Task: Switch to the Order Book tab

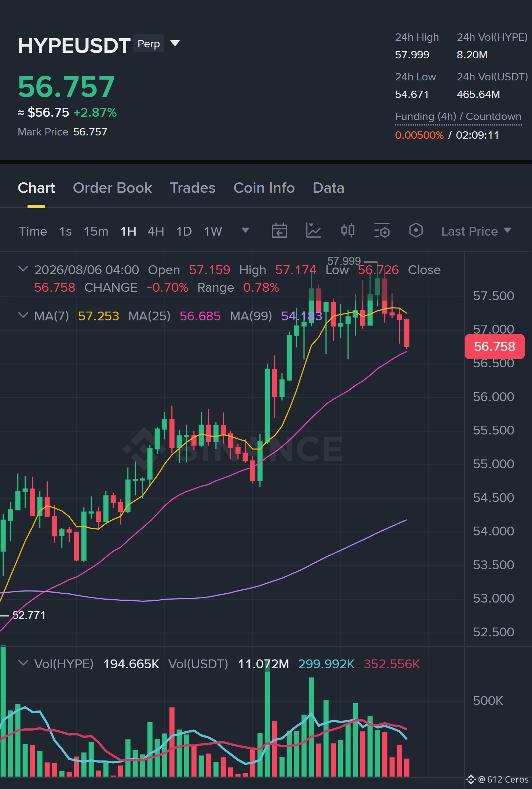Action: 112,188
